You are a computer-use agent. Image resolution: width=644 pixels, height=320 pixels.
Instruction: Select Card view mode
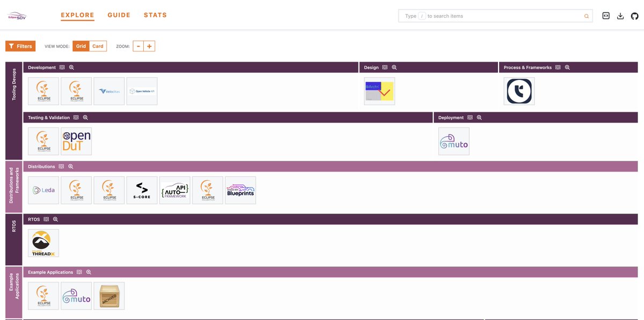pyautogui.click(x=98, y=46)
